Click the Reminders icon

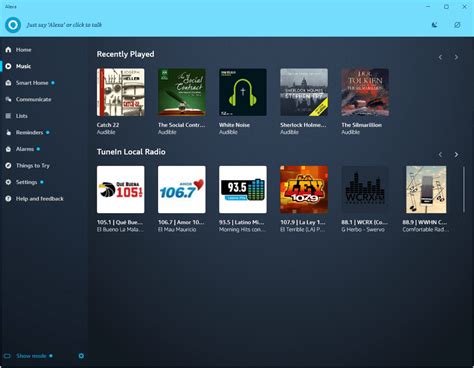click(8, 132)
